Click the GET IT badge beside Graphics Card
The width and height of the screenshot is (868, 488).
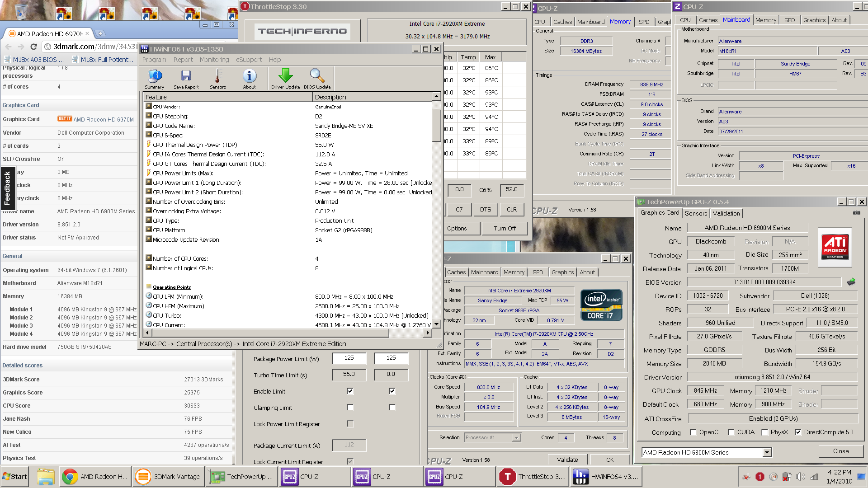point(65,119)
